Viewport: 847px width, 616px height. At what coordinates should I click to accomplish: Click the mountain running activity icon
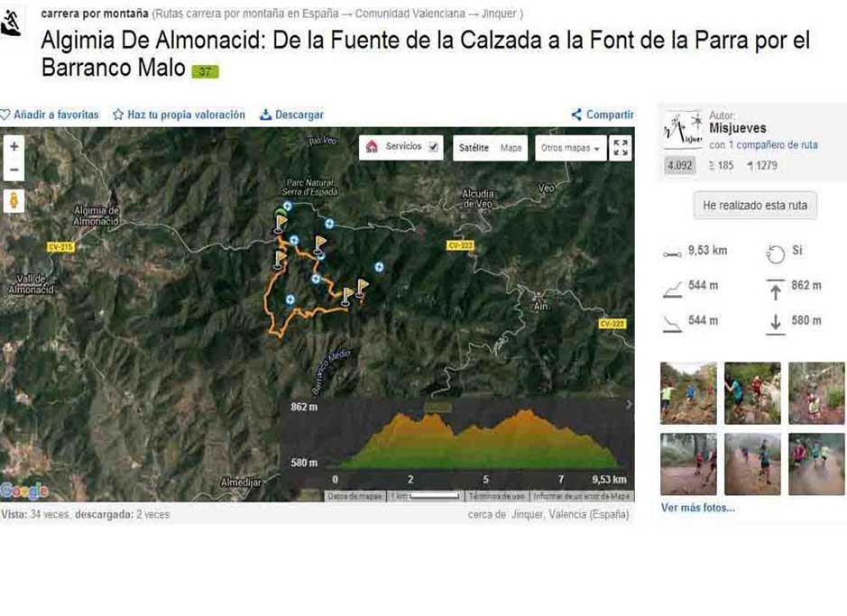pyautogui.click(x=12, y=23)
